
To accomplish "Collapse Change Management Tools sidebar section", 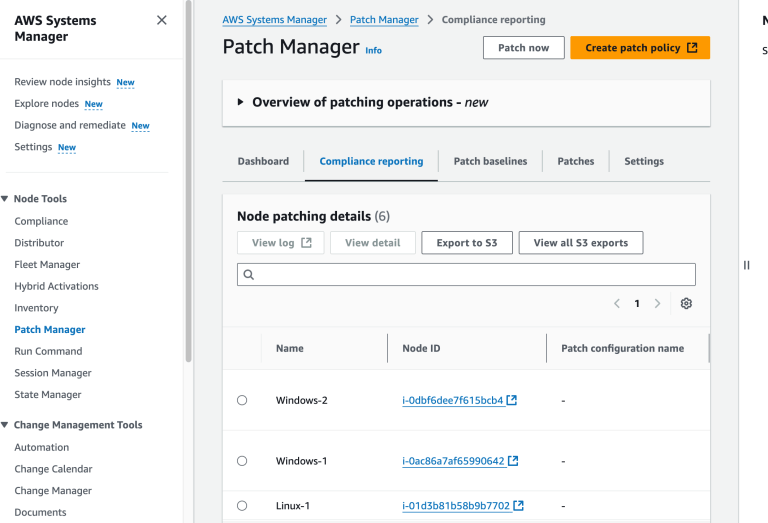I will [x=5, y=425].
